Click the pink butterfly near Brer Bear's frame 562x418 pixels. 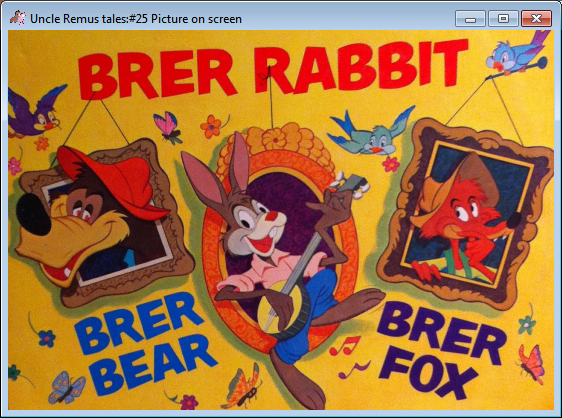168,127
